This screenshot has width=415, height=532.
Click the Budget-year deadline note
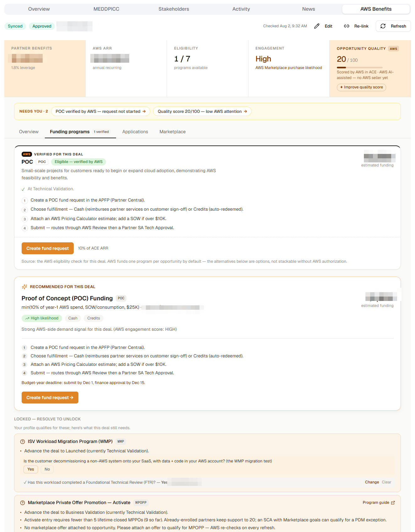(83, 383)
